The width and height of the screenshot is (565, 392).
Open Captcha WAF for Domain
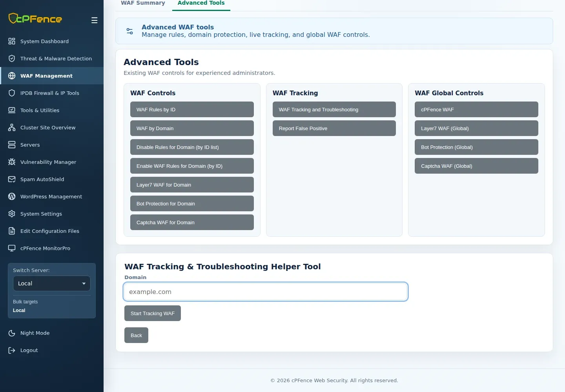coord(192,222)
